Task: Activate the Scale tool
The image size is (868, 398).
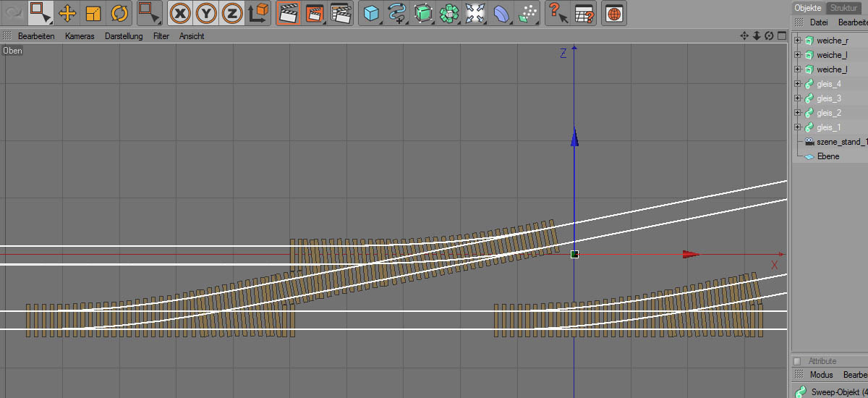Action: (93, 13)
